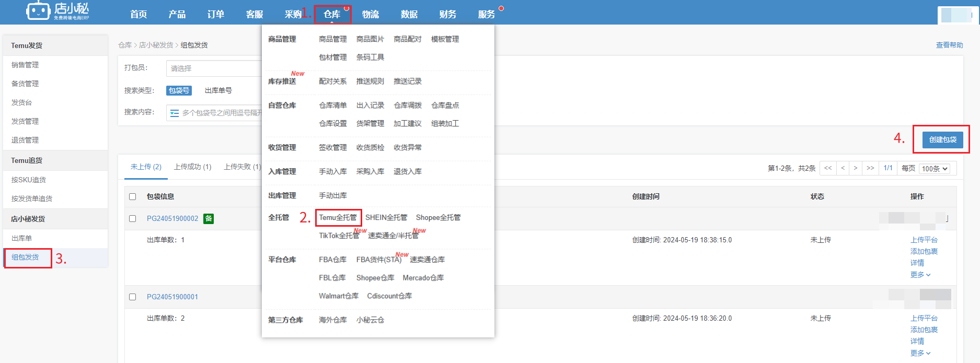This screenshot has height=363, width=980.
Task: Select Temu全托管 in the dropdown menu
Action: click(338, 217)
